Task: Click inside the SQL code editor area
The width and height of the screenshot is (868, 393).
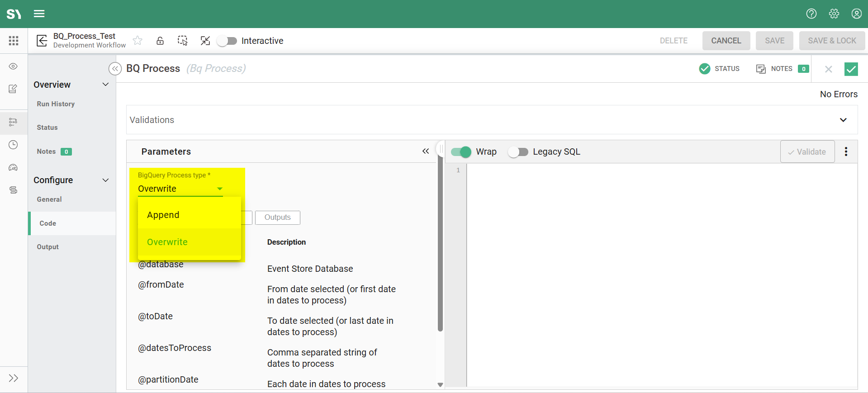Action: tap(661, 271)
